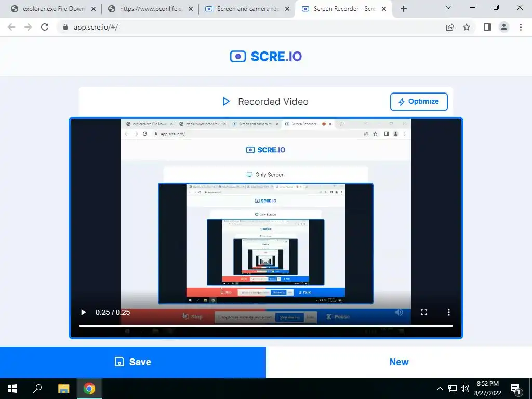
Task: Open File Explorer from taskbar
Action: tap(63, 389)
